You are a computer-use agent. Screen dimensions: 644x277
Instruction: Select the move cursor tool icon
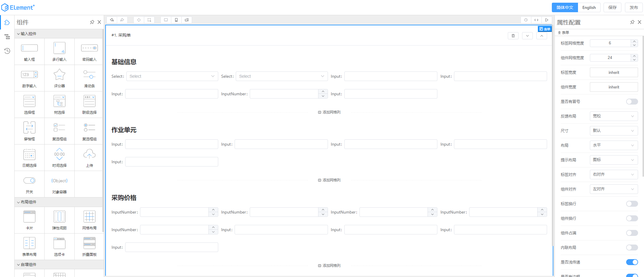coord(139,20)
